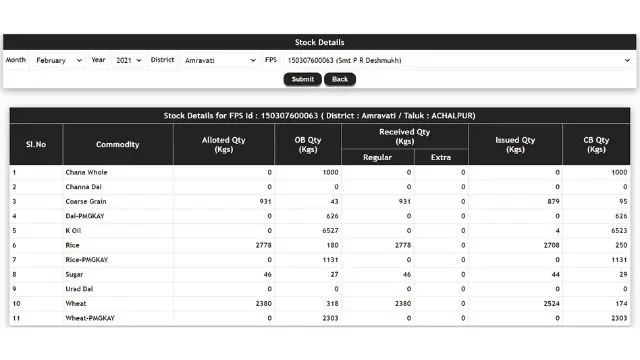The height and width of the screenshot is (360, 640).
Task: Select the Dal-PMGKAY commodity cell
Action: [118, 216]
